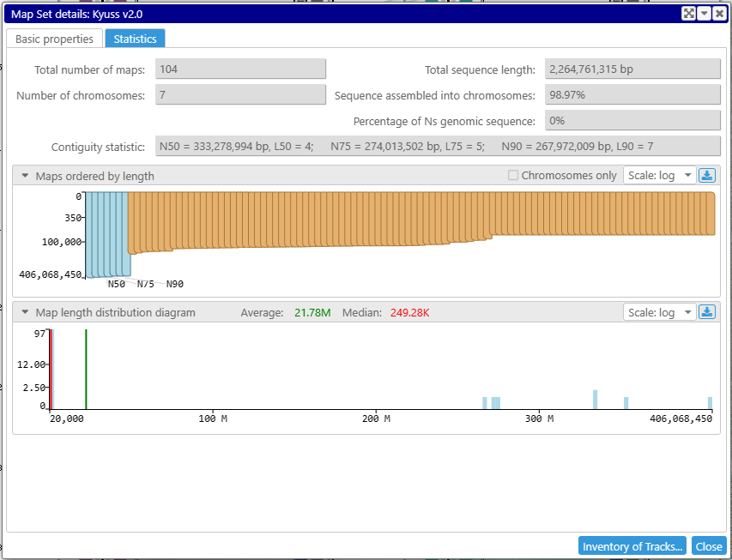Select the Statistics tab
Screen dimensions: 732x560
tap(135, 39)
